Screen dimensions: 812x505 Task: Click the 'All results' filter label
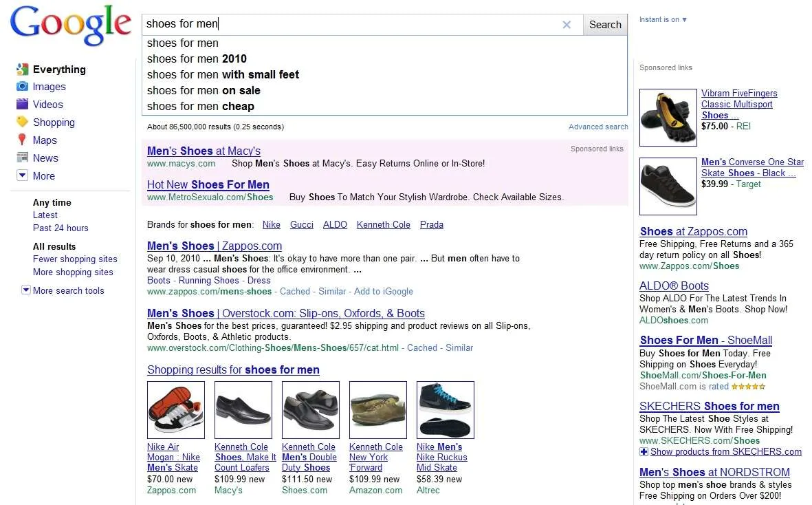[54, 246]
